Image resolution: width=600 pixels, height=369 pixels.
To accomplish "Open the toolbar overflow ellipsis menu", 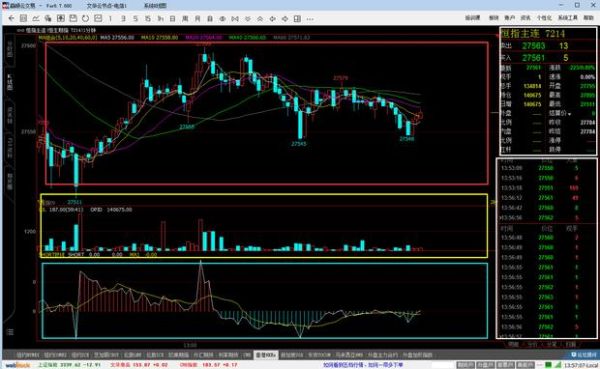I will [310, 18].
